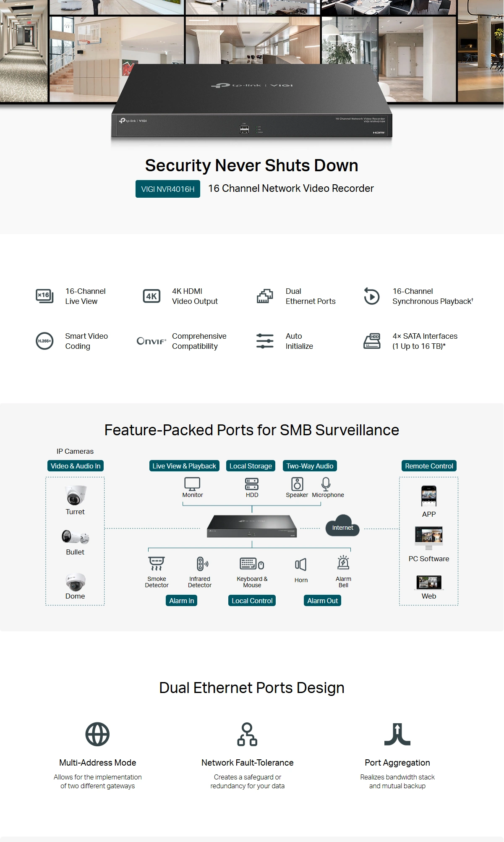Click the Smoke Detector icon
This screenshot has width=504, height=842.
pos(157,564)
